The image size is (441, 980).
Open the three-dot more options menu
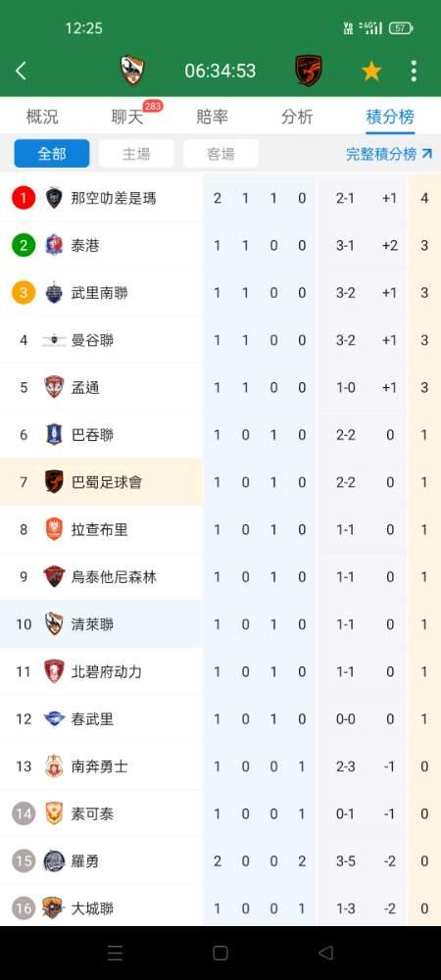pyautogui.click(x=414, y=72)
